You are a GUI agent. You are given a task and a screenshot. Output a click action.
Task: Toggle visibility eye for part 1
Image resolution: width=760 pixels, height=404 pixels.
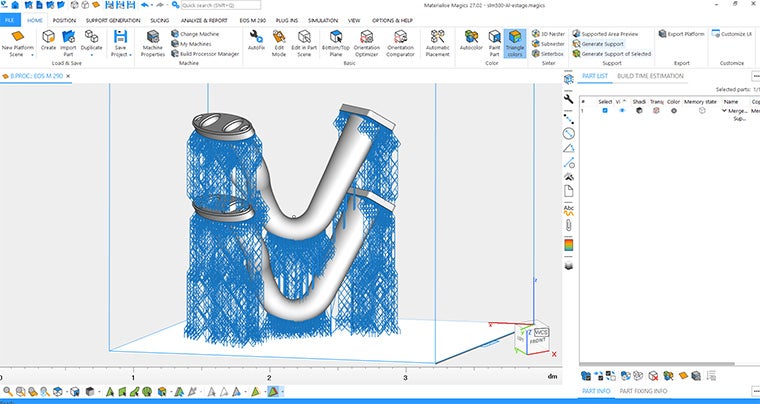621,111
